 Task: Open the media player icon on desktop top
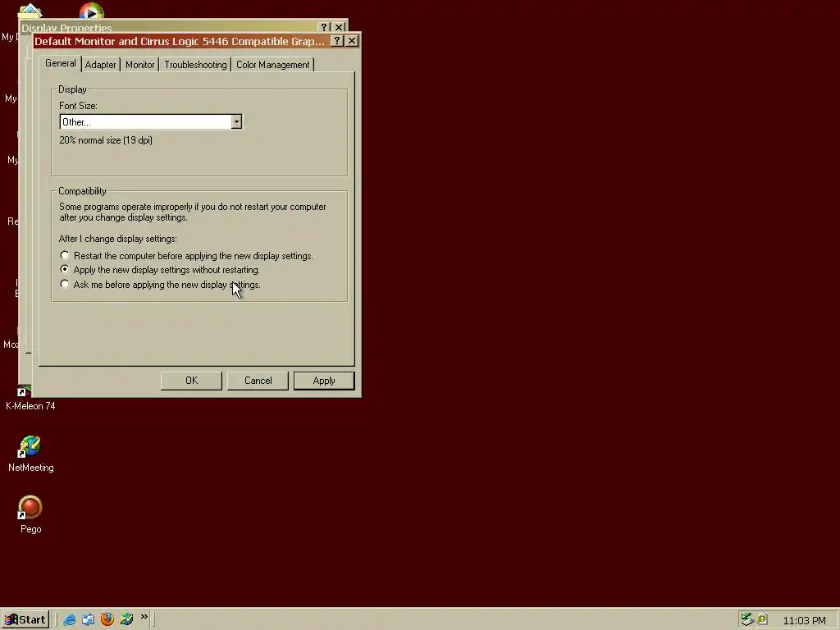click(92, 11)
